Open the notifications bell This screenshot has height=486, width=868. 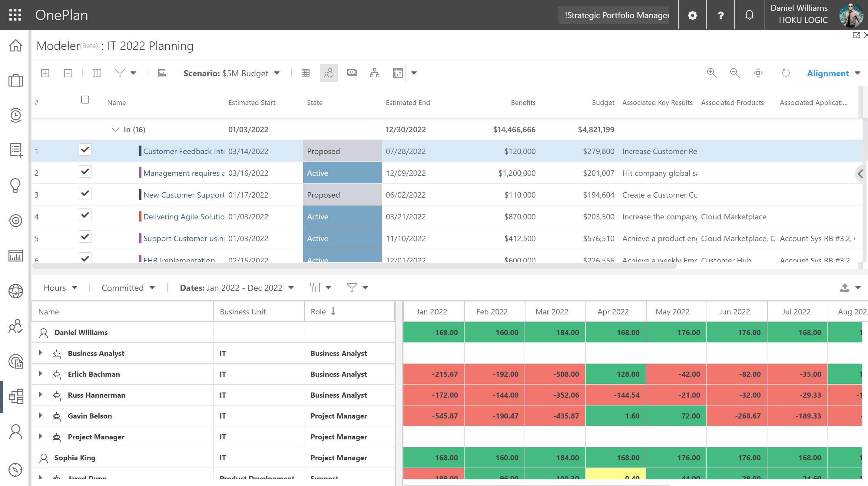coord(749,15)
